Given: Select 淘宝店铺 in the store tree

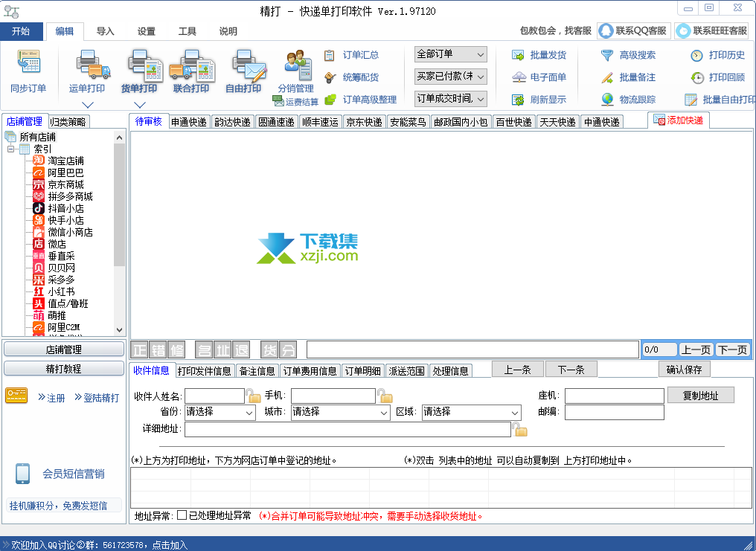Looking at the screenshot, I should 58,161.
